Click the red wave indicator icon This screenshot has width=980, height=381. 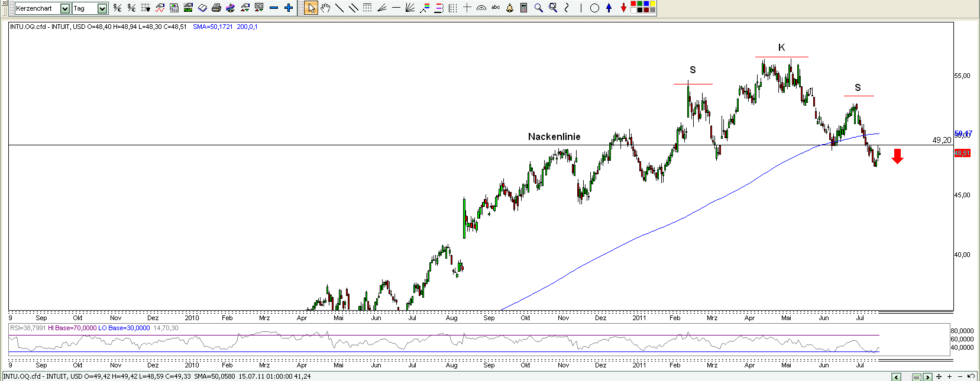click(160, 8)
